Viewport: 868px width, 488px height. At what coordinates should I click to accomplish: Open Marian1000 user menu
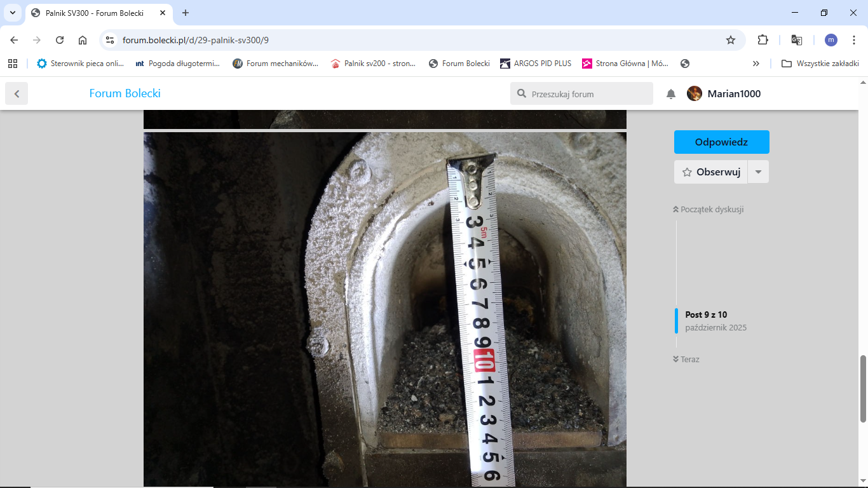pyautogui.click(x=724, y=94)
